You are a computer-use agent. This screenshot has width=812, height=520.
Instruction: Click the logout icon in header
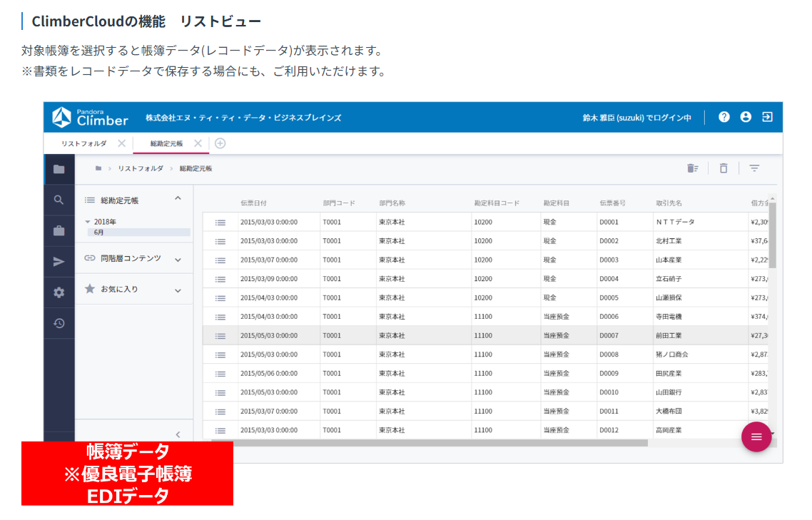(x=768, y=117)
